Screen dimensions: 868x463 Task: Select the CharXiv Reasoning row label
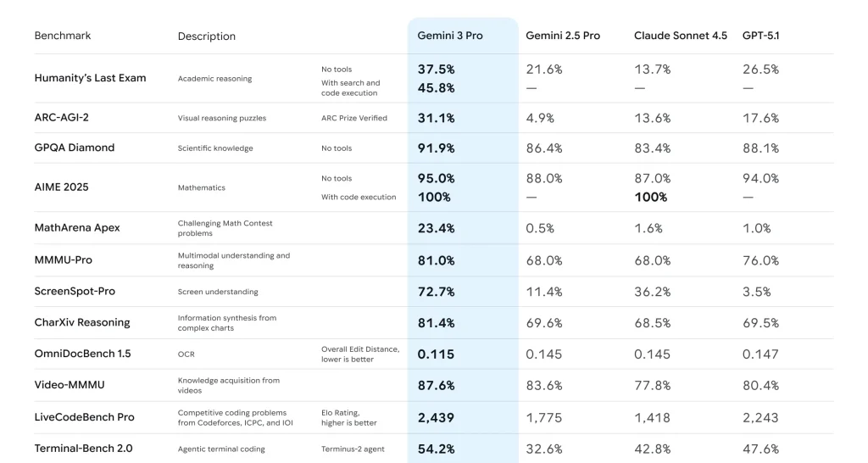82,322
